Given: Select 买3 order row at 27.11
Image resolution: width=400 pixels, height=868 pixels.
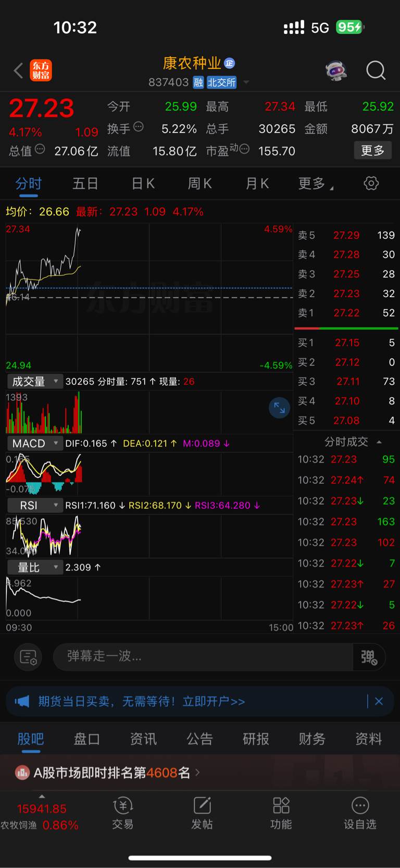Looking at the screenshot, I should (x=346, y=382).
